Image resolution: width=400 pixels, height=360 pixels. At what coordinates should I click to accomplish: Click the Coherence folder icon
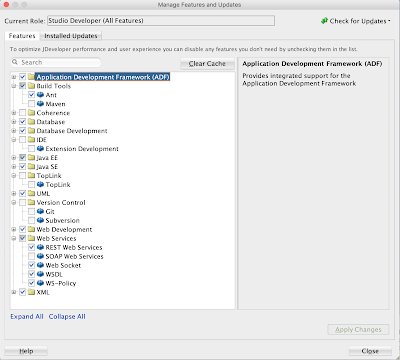31,113
